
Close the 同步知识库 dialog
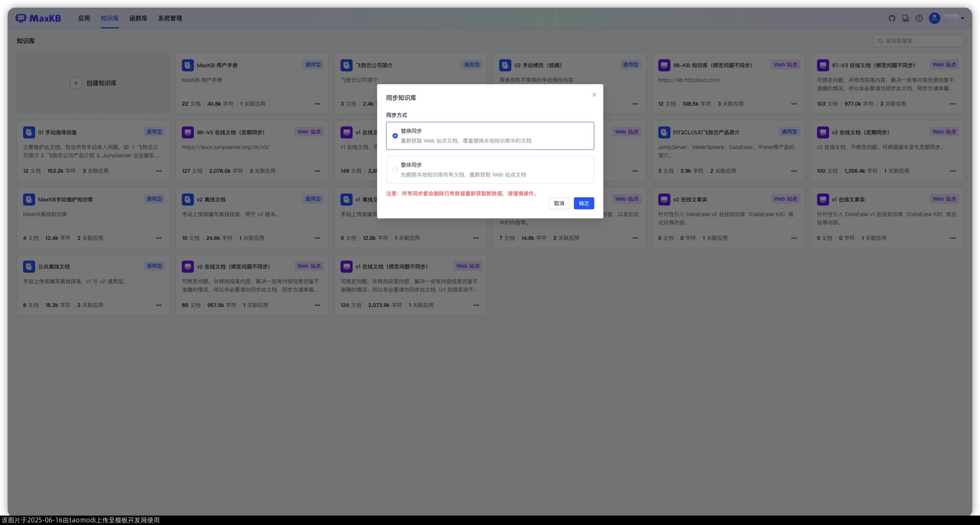coord(594,95)
